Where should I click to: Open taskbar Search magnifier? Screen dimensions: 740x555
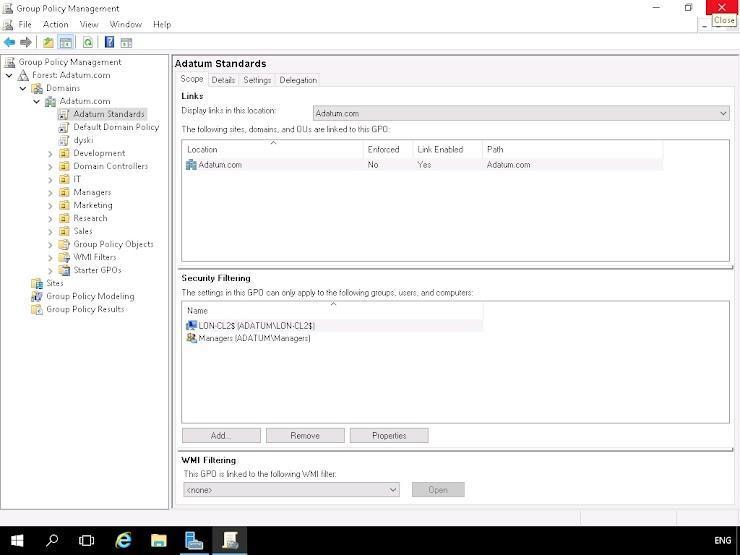tap(52, 540)
